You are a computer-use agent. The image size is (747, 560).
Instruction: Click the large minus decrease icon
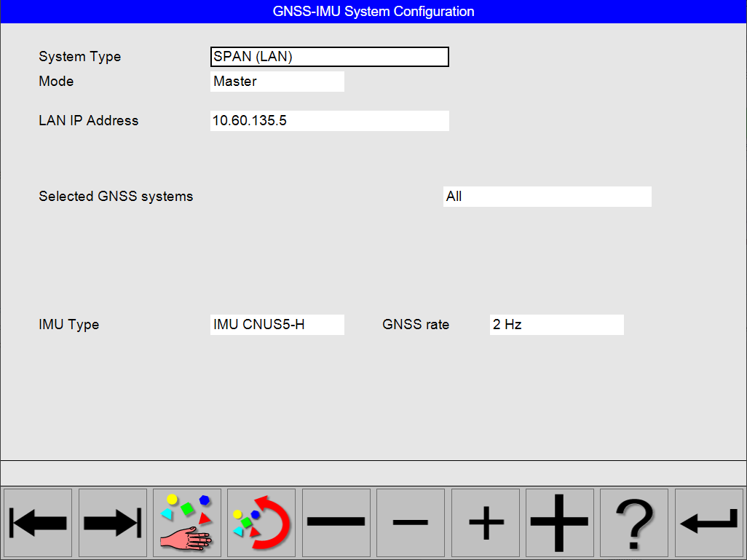pyautogui.click(x=336, y=523)
